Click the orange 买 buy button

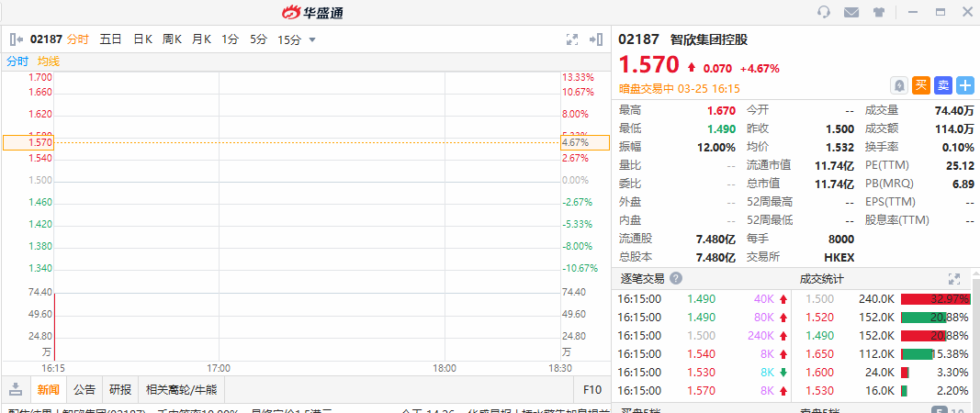921,85
